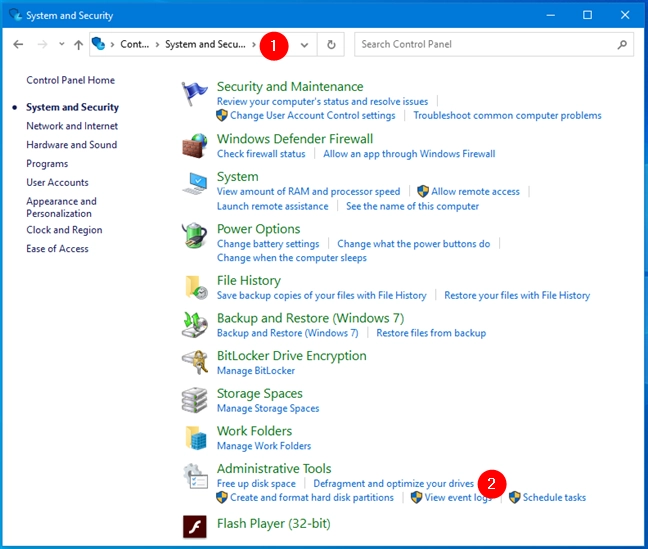Open Programs category

point(47,164)
